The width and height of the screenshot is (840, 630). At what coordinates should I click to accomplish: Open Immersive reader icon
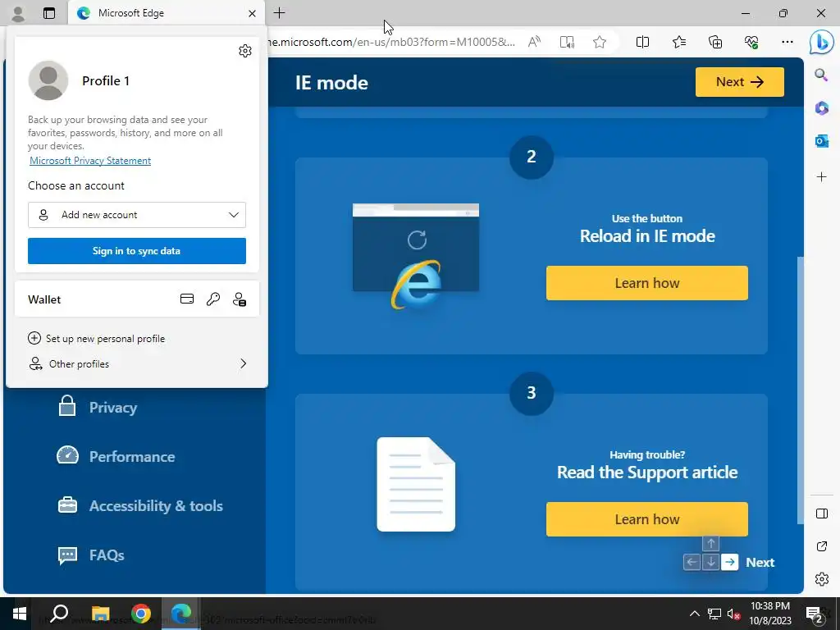[x=567, y=42]
